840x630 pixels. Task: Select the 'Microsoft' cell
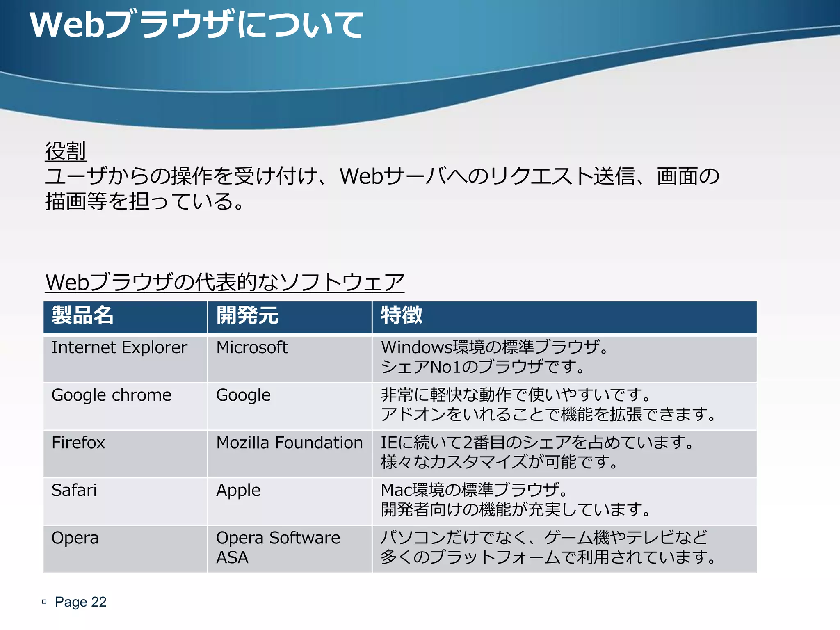(x=290, y=359)
